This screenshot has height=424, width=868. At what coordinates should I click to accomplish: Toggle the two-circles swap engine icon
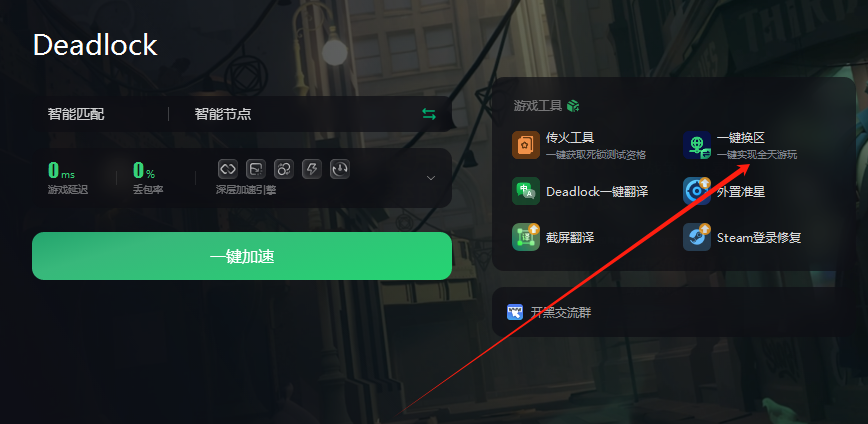click(x=284, y=169)
